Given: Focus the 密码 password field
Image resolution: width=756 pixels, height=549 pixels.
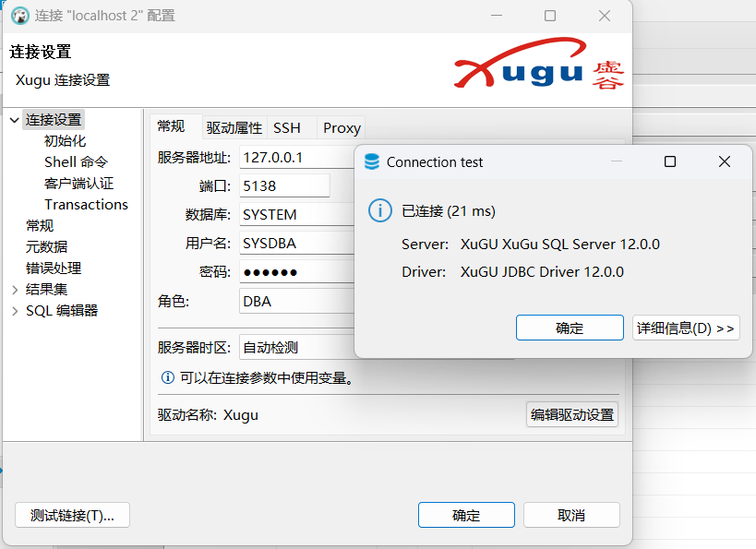Looking at the screenshot, I should pos(296,272).
